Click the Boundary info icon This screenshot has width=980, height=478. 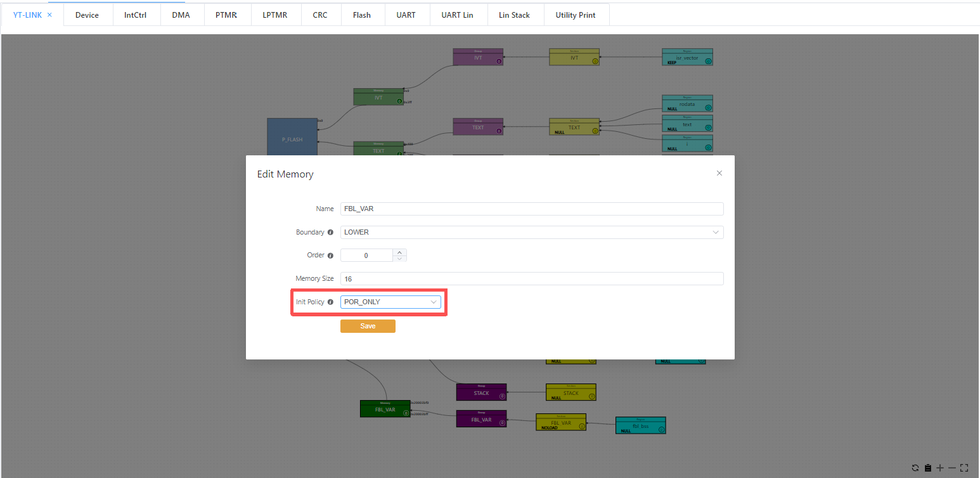(330, 233)
